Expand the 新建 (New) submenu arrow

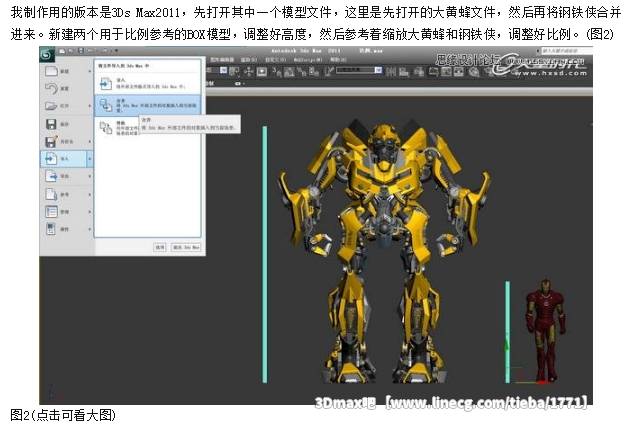(x=90, y=71)
